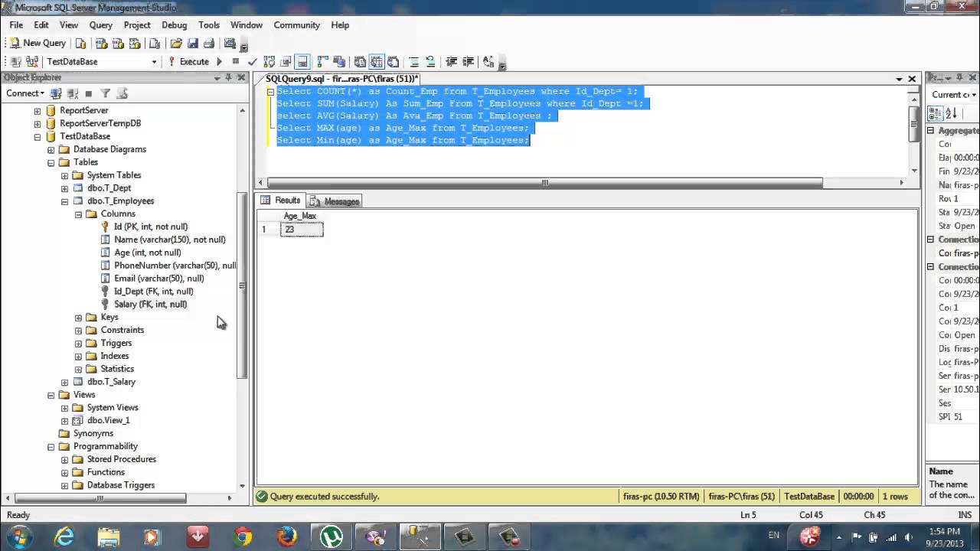The image size is (980, 551).
Task: Open Properties 'Current c' combo box
Action: click(x=954, y=94)
